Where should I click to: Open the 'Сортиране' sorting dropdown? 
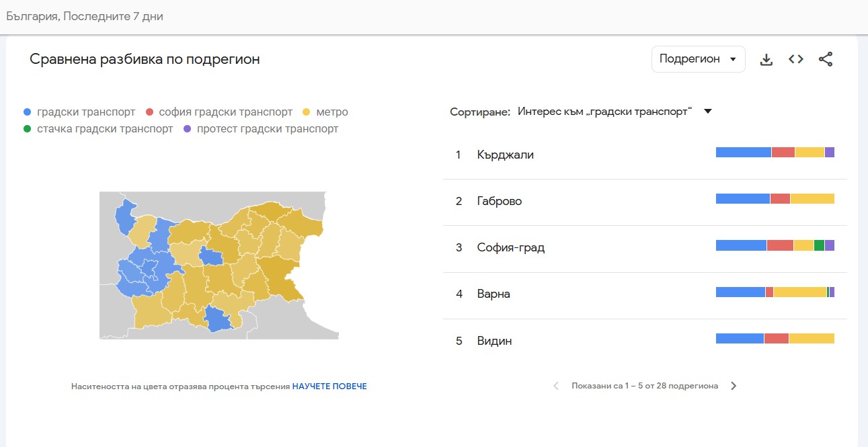tap(614, 111)
